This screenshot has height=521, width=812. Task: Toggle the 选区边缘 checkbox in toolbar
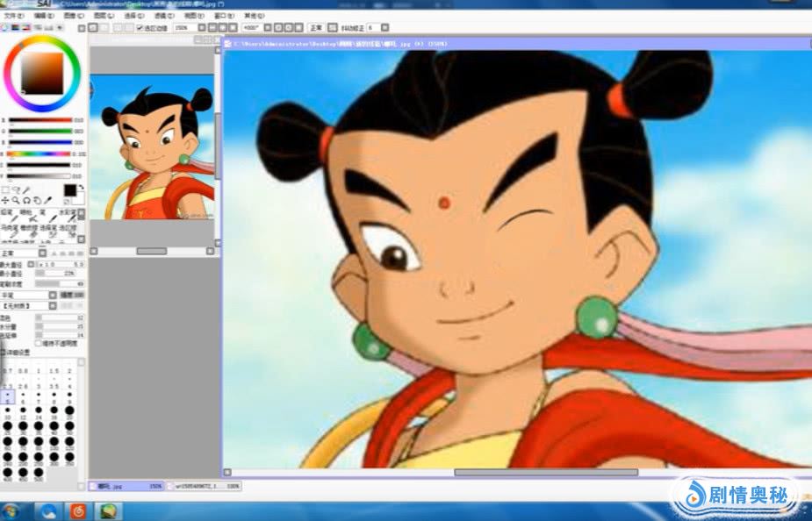pyautogui.click(x=139, y=28)
